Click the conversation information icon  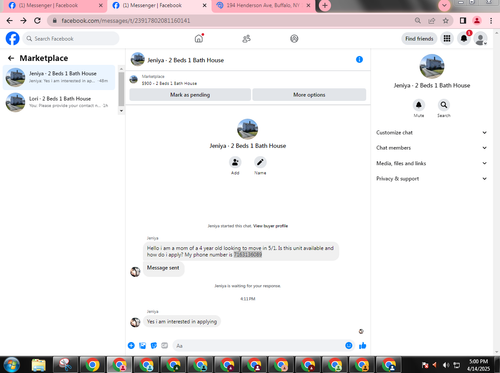pos(359,60)
